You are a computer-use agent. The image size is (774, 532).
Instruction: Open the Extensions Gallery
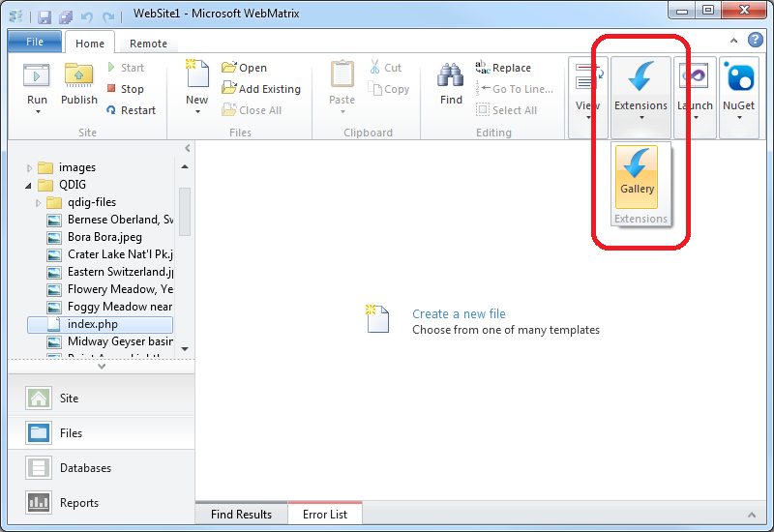pyautogui.click(x=637, y=175)
